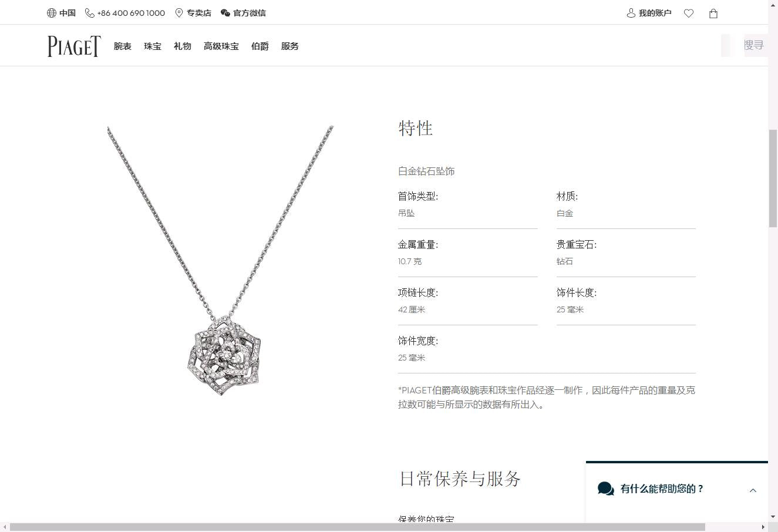The width and height of the screenshot is (778, 532).
Task: Click the account person icon
Action: pyautogui.click(x=631, y=13)
